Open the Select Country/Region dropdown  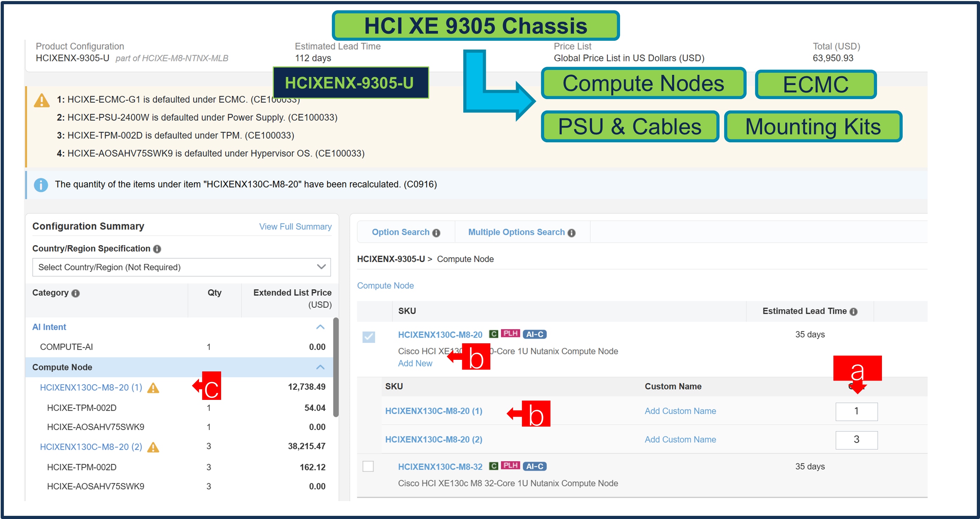181,267
